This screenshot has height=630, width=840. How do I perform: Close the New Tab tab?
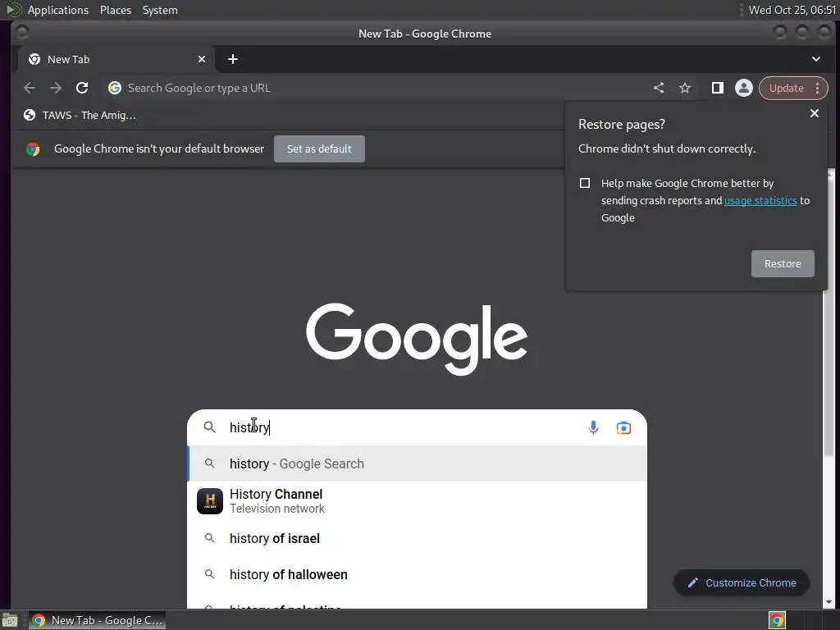tap(202, 59)
